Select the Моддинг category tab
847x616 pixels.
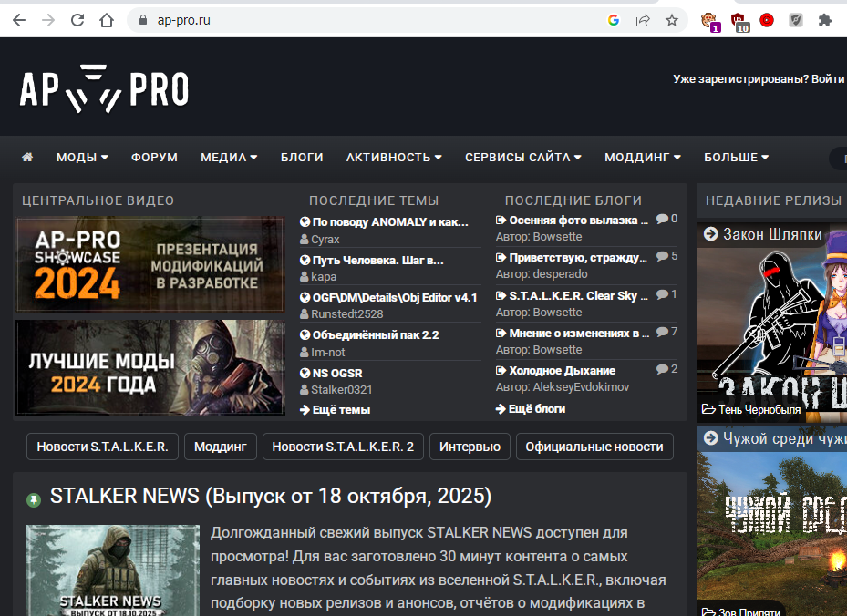click(221, 447)
